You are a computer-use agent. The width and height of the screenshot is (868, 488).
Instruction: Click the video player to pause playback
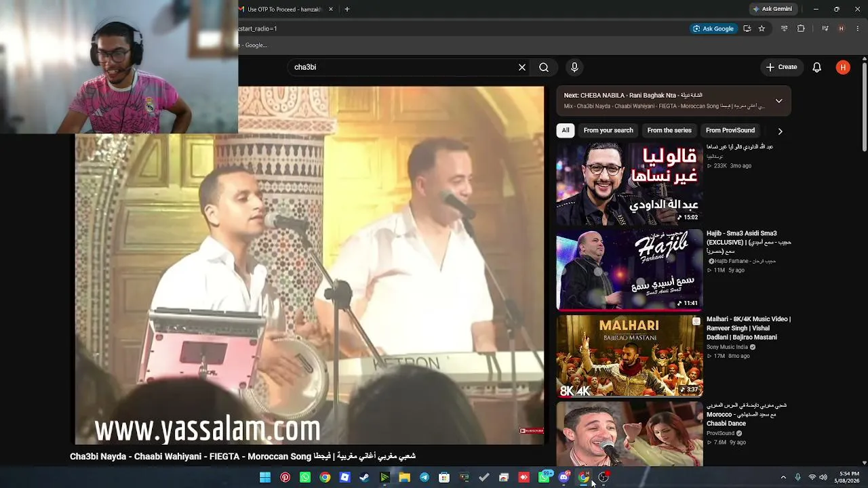pyautogui.click(x=309, y=265)
